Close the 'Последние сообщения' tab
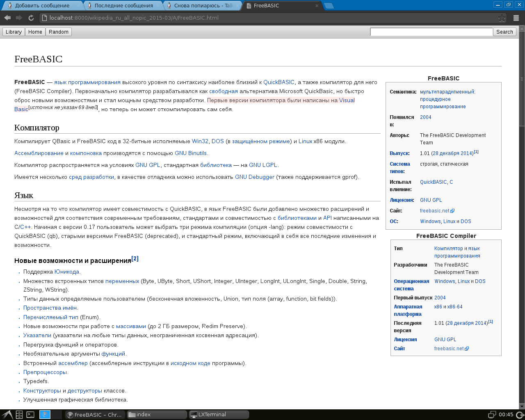This screenshot has height=420, width=525. click(x=158, y=6)
